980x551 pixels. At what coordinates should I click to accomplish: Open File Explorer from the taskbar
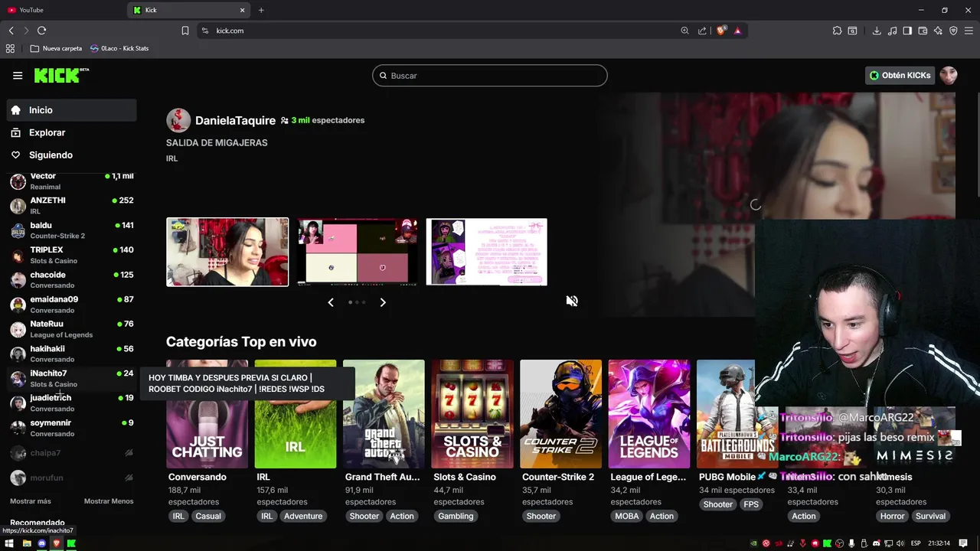tap(26, 543)
